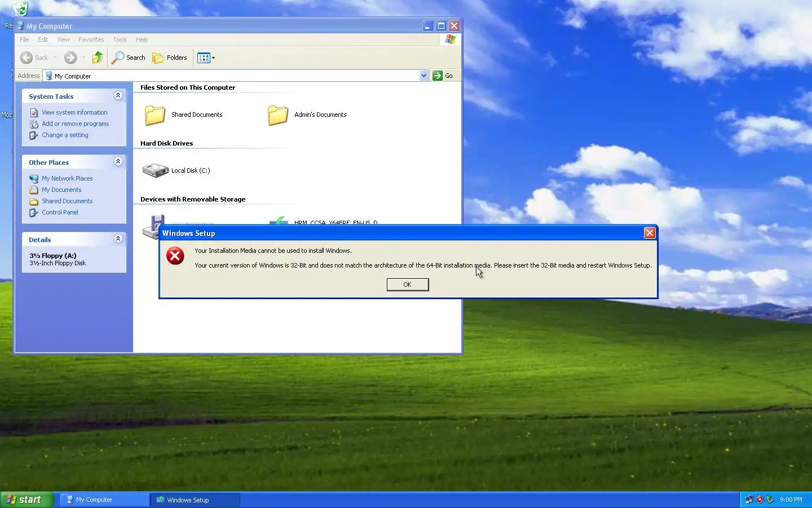Click the Safely Remove Hardware tray icon
Viewport: 812px width, 508px height.
[770, 500]
